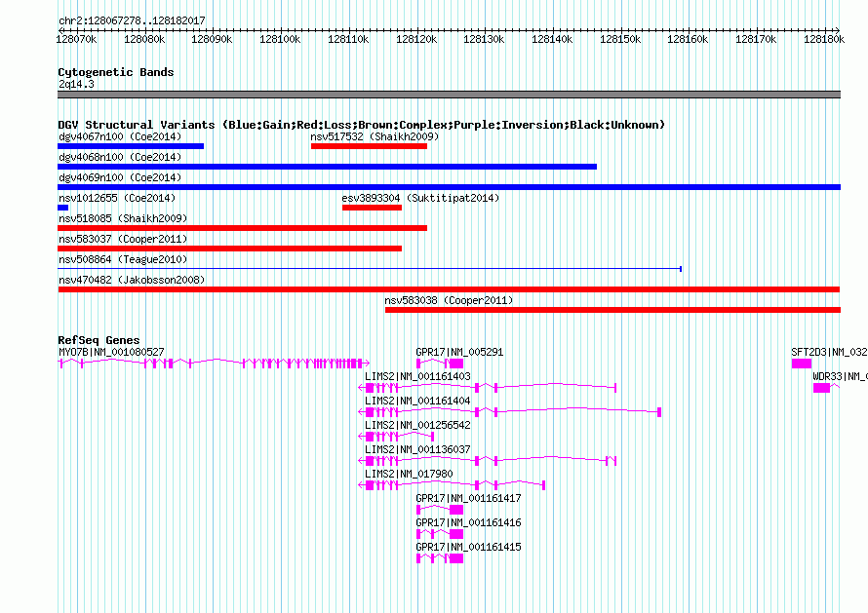Screen dimensions: 868x613
Task: Click the esv3893304 (Suktitipat2014) label
Action: pyautogui.click(x=420, y=198)
